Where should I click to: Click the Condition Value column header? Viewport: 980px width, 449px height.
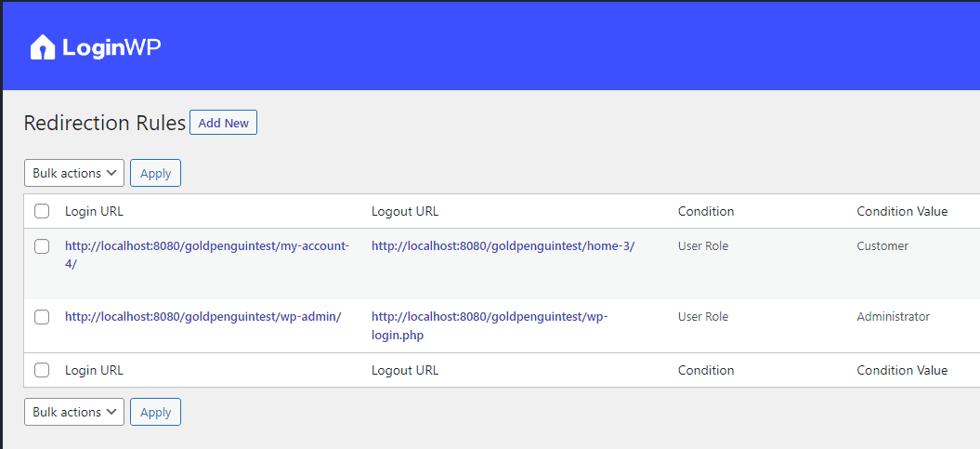(902, 211)
